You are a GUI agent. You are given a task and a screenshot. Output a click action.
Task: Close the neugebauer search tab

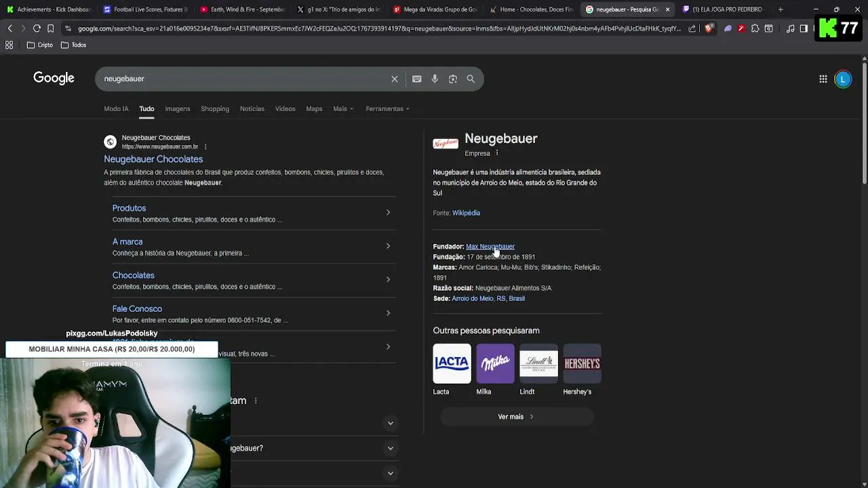[x=667, y=9]
